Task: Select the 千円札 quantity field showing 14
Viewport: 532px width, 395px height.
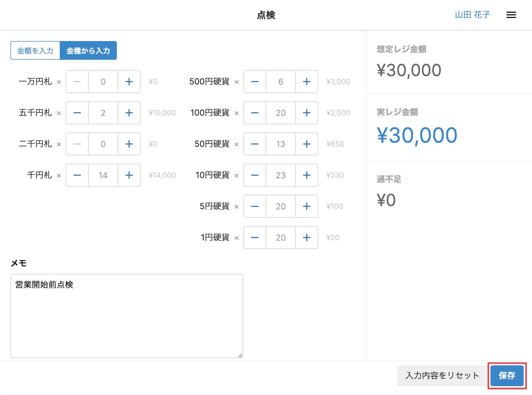Action: click(103, 175)
